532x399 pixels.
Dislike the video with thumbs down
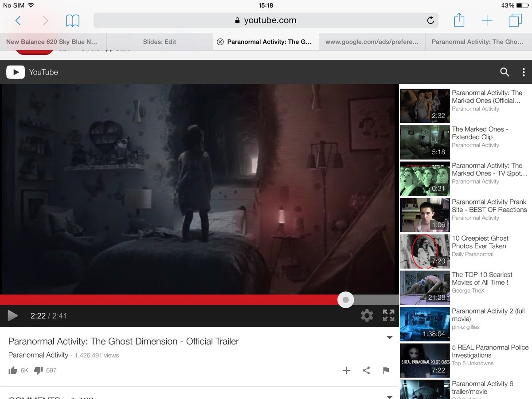click(x=39, y=370)
